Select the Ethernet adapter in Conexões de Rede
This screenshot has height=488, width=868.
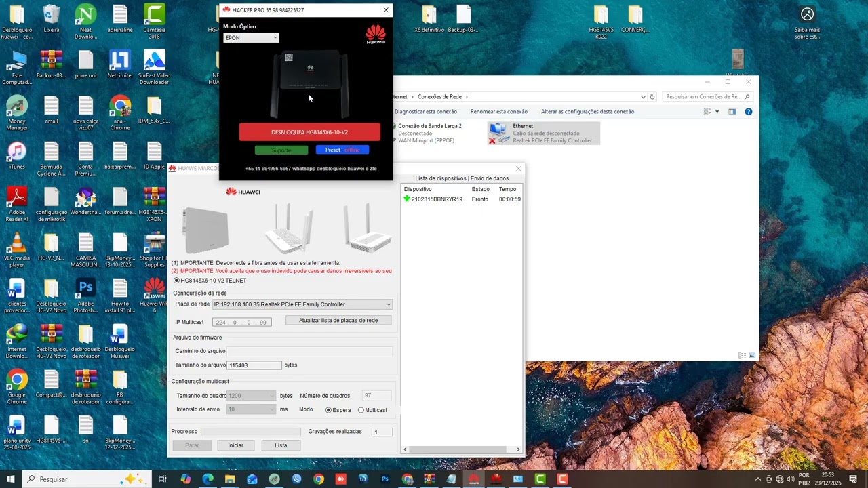(544, 133)
